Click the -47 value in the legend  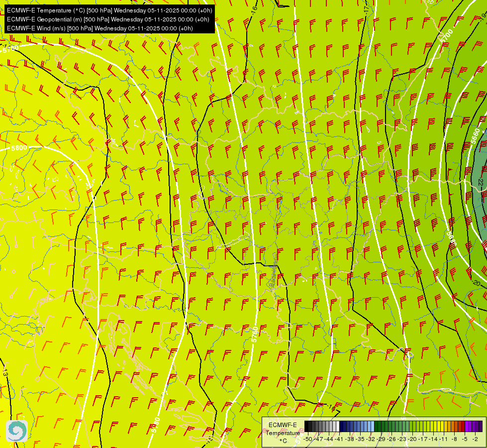[x=318, y=439]
